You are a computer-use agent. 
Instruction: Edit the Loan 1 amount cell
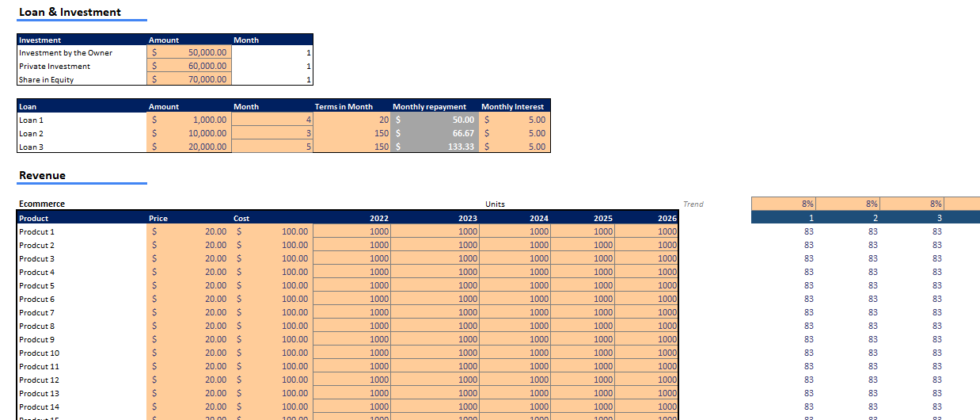(188, 120)
